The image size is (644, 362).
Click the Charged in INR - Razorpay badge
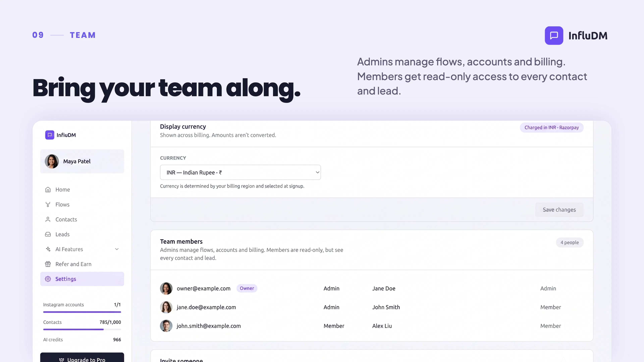tap(551, 127)
